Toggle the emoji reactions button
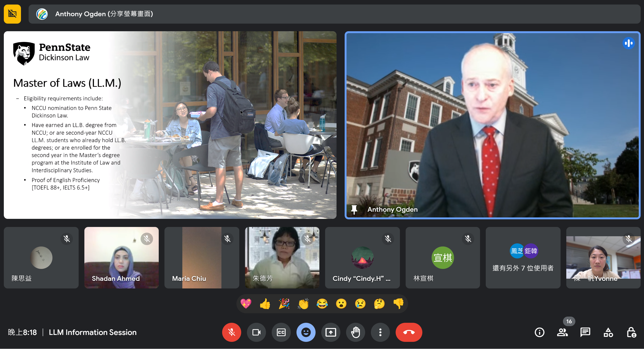 point(306,332)
